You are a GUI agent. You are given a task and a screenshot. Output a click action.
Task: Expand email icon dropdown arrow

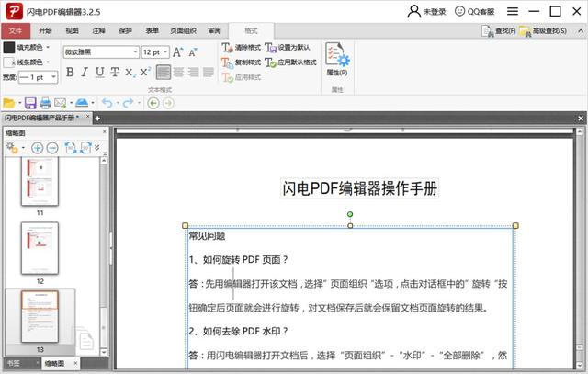pos(71,103)
